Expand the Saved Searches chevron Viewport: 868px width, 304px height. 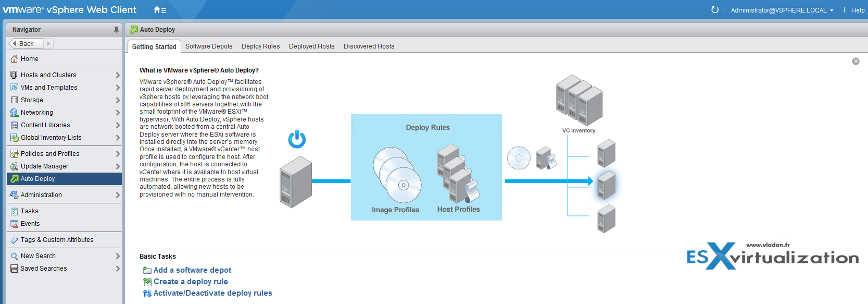point(118,269)
